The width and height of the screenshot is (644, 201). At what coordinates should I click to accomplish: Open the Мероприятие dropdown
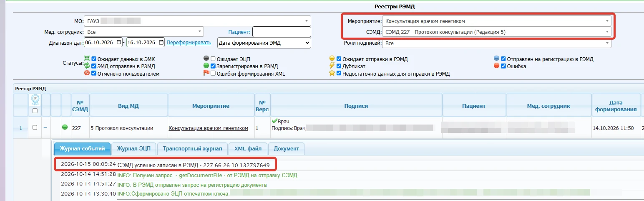point(497,21)
